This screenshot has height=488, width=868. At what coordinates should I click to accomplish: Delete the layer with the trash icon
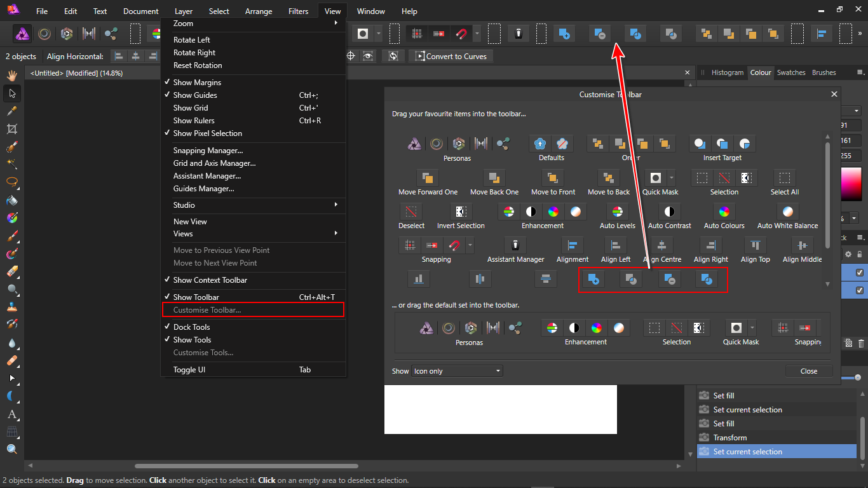click(x=861, y=343)
